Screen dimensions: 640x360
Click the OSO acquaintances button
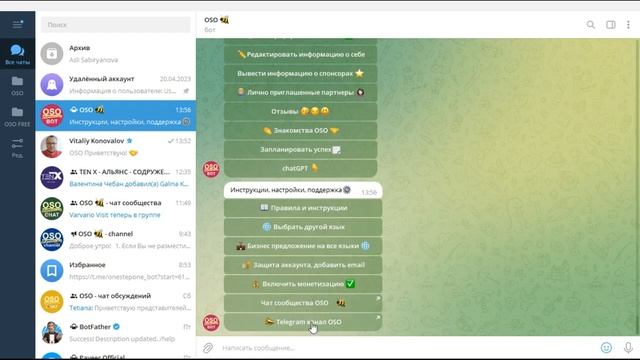[300, 131]
